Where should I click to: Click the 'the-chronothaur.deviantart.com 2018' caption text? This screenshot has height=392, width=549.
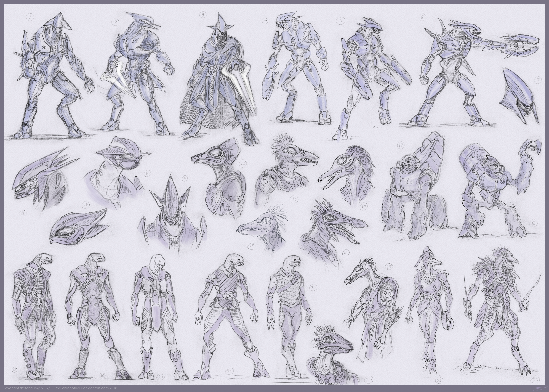tap(86, 388)
